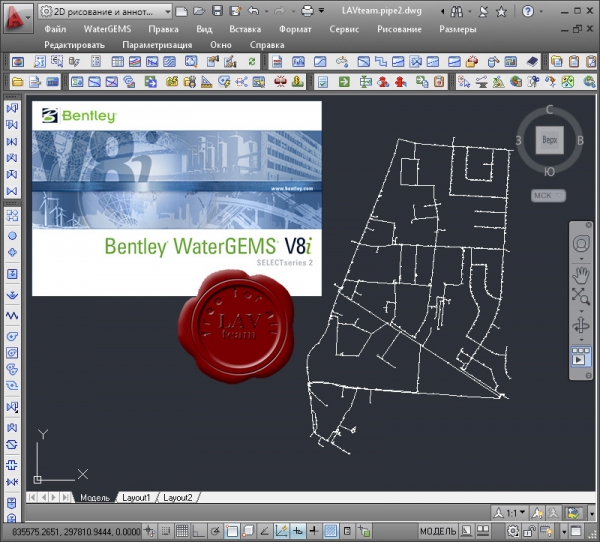The width and height of the screenshot is (600, 542).
Task: Click the New drawing icon in quick access toolbar
Action: click(x=181, y=11)
